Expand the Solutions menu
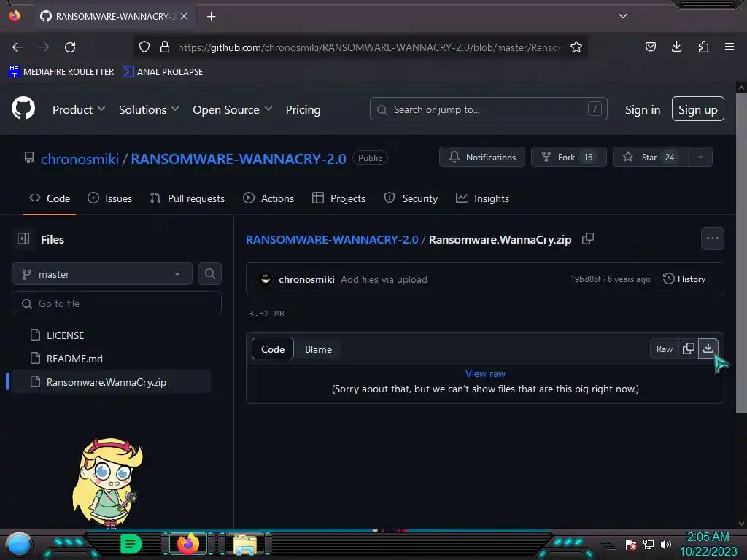This screenshot has width=747, height=560. 149,109
